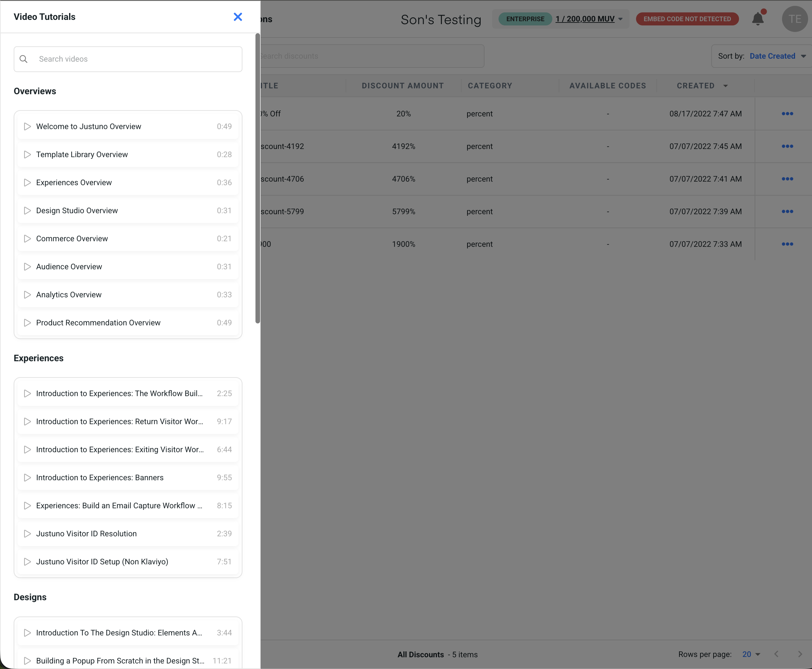Play Welcome to Justuno Overview video
812x669 pixels.
click(x=128, y=126)
